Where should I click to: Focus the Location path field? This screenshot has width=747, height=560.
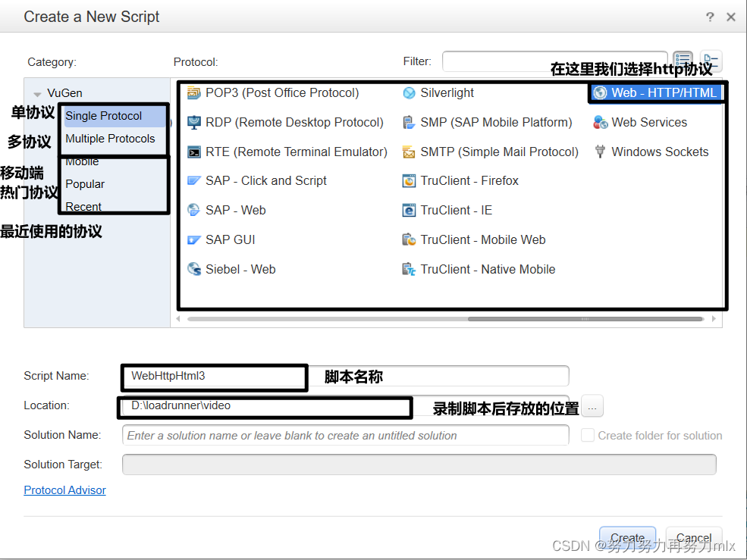(345, 405)
